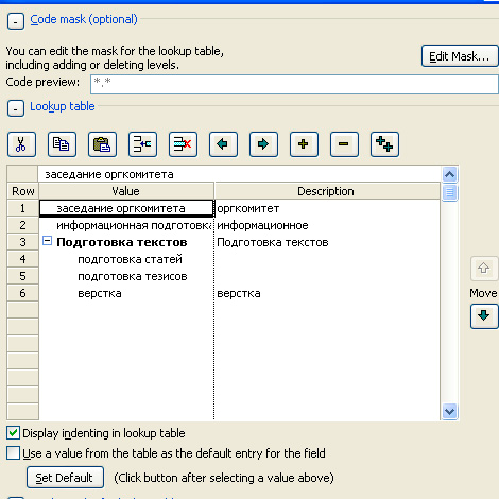Click the Code preview input field

pos(294,84)
